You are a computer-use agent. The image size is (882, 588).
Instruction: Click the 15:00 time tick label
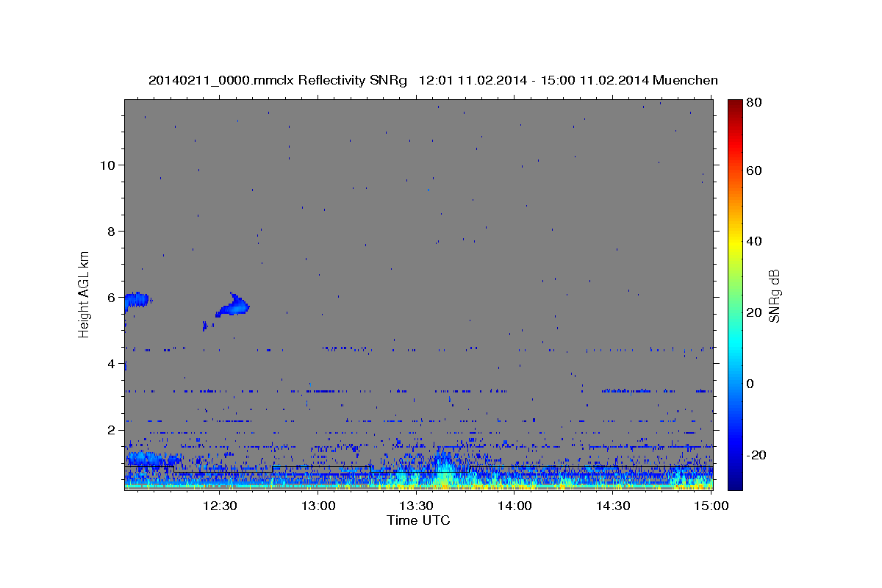pos(710,506)
